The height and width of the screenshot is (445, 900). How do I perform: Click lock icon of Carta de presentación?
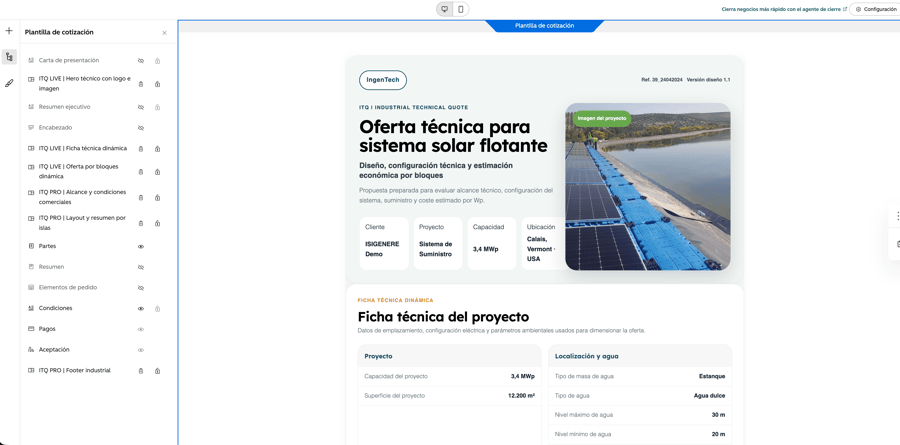[x=157, y=60]
